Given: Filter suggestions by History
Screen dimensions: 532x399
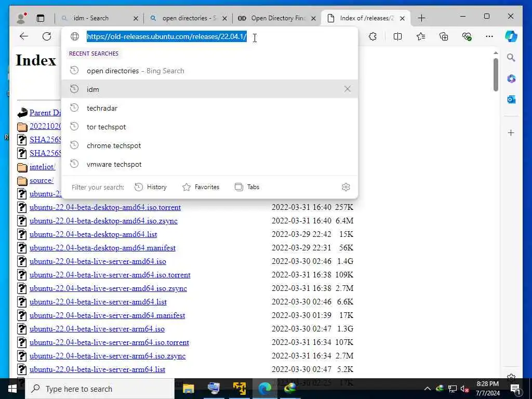Looking at the screenshot, I should (x=151, y=187).
